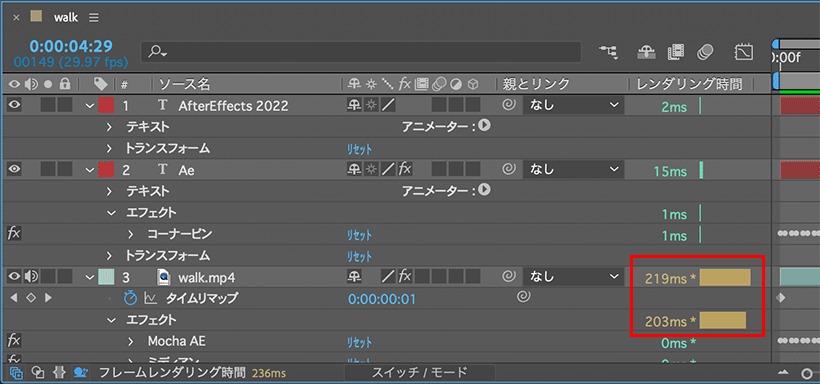Screen dimensions: 820x384
Task: Click red label swatch of AfterEffects 2022 layer
Action: (106, 105)
